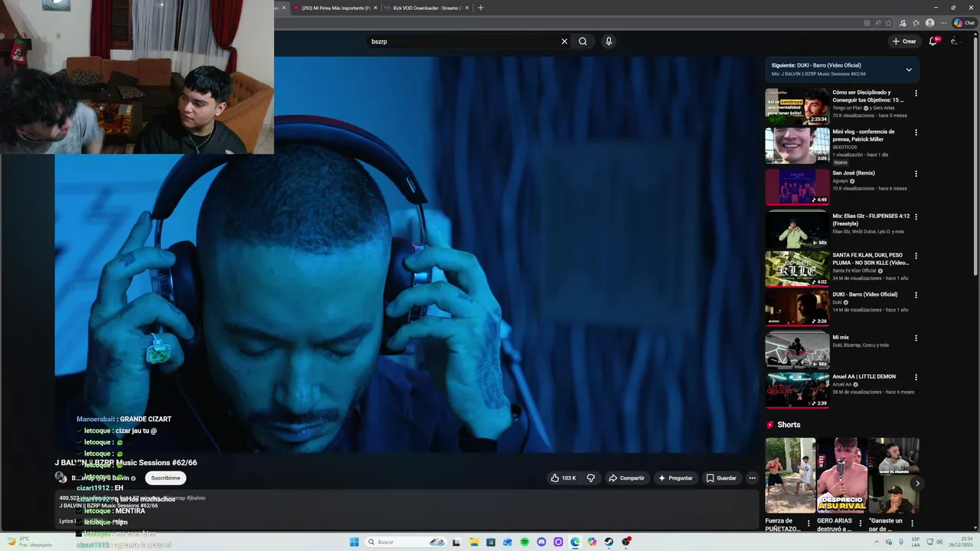Click the Crear button

[x=904, y=41]
